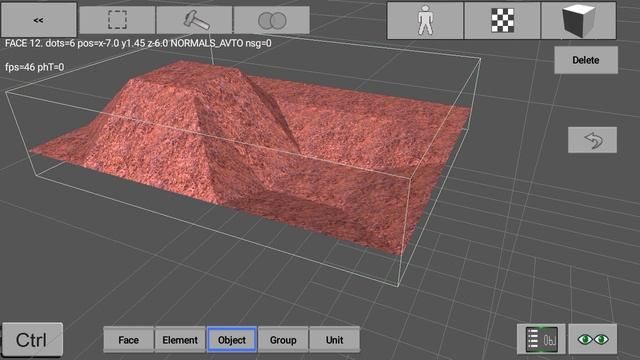Open the checkerboard texture button
This screenshot has width=640, height=360.
tap(502, 20)
